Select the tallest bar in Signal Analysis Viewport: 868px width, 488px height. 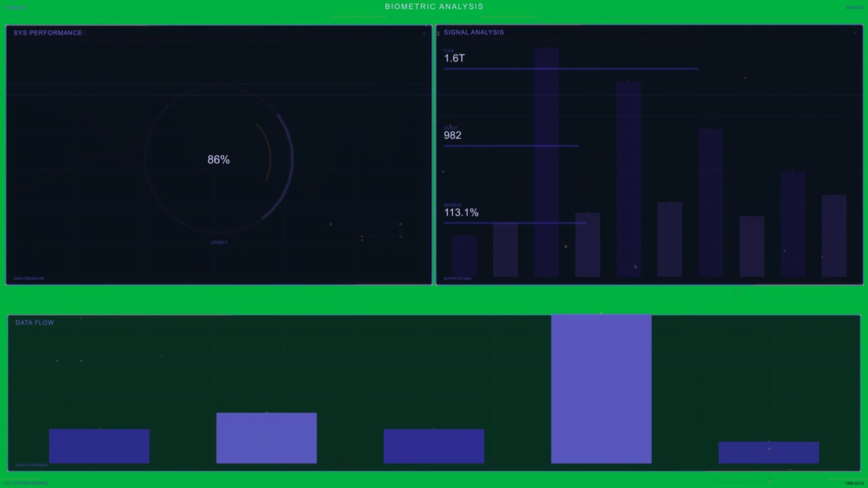coord(547,163)
